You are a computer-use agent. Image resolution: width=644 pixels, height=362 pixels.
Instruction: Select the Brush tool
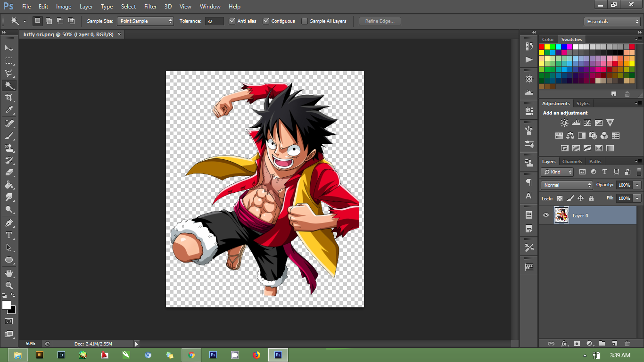(x=9, y=135)
